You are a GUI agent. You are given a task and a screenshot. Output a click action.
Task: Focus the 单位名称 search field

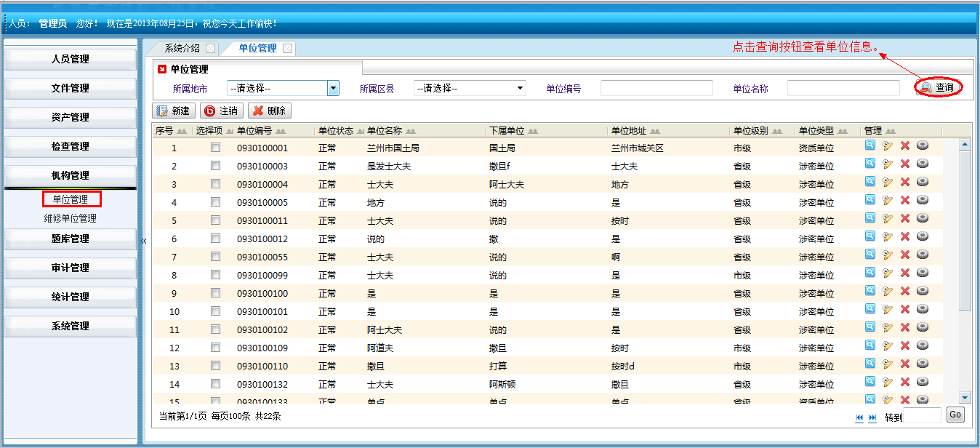[x=843, y=88]
